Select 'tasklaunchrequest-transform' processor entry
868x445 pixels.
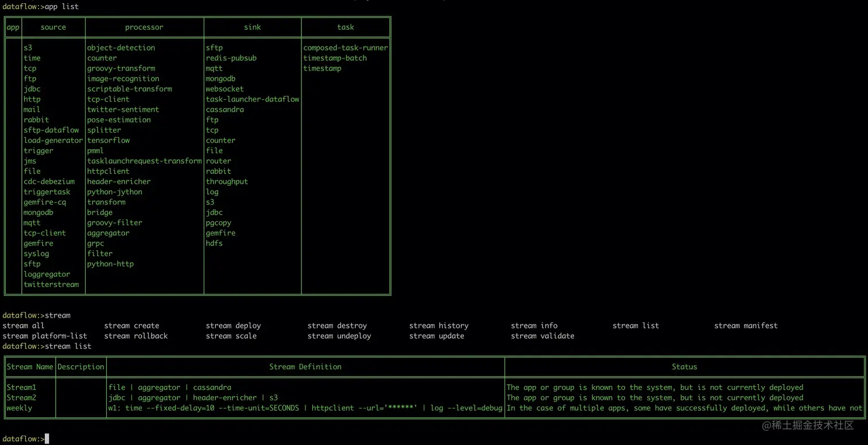tap(145, 161)
